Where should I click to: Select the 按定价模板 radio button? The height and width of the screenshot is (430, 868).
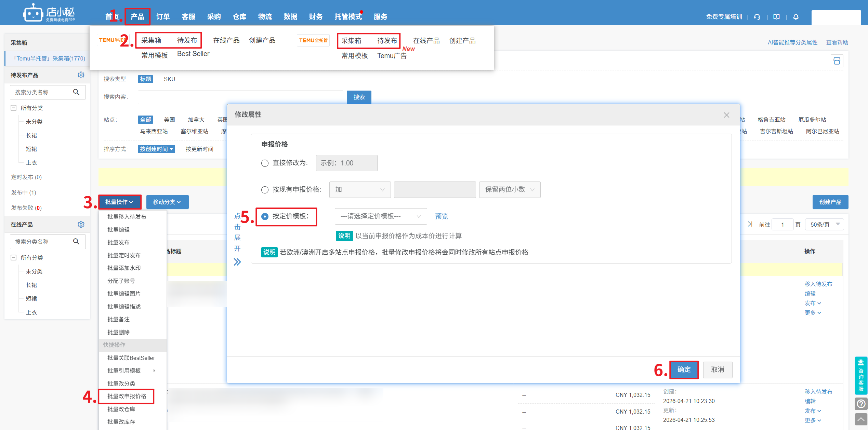[x=265, y=216]
